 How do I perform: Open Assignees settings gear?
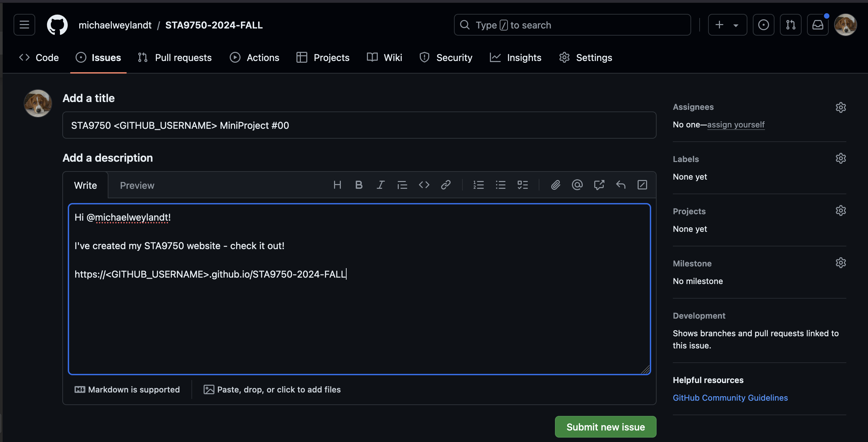(x=841, y=107)
